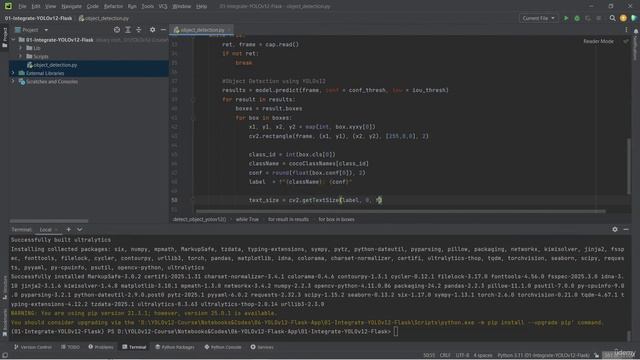640x360 pixels.
Task: Open the Project view selector dropdown
Action: [32, 30]
